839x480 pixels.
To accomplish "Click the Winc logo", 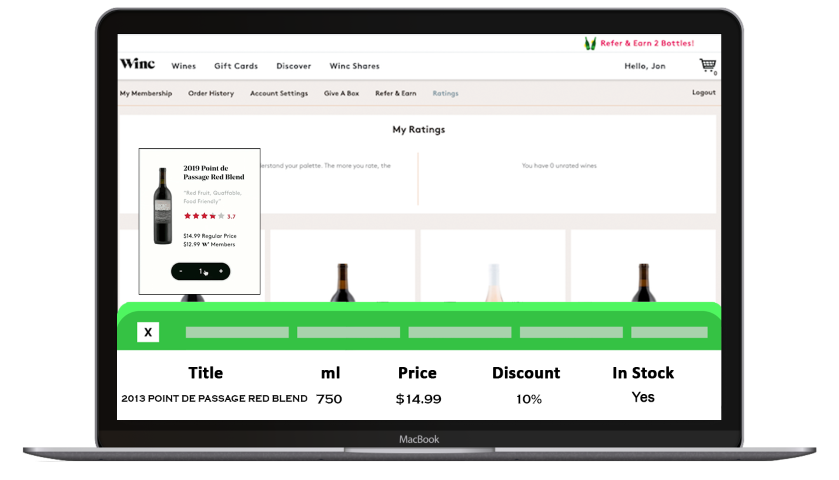I will (138, 64).
